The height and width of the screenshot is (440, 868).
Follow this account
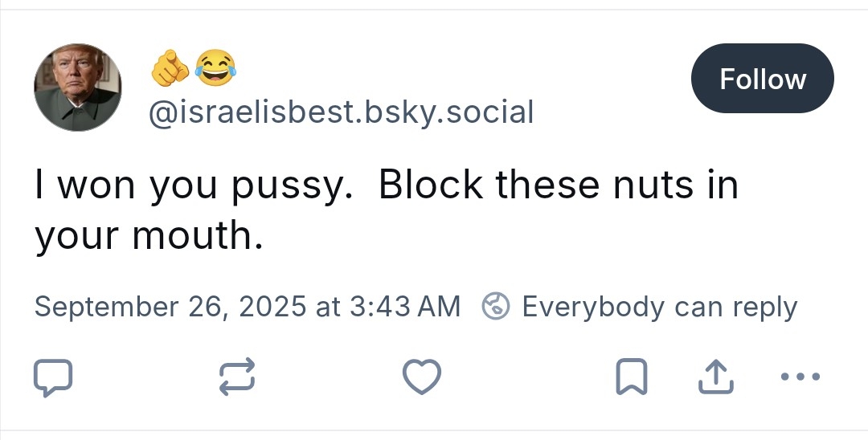point(762,79)
